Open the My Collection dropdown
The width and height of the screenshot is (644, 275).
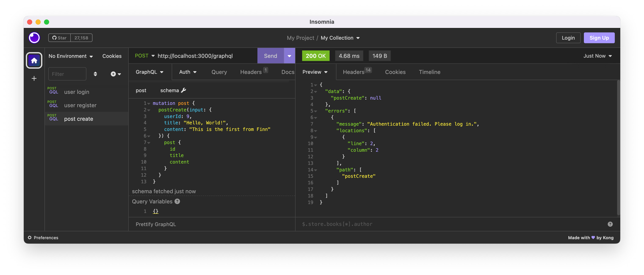tap(340, 38)
